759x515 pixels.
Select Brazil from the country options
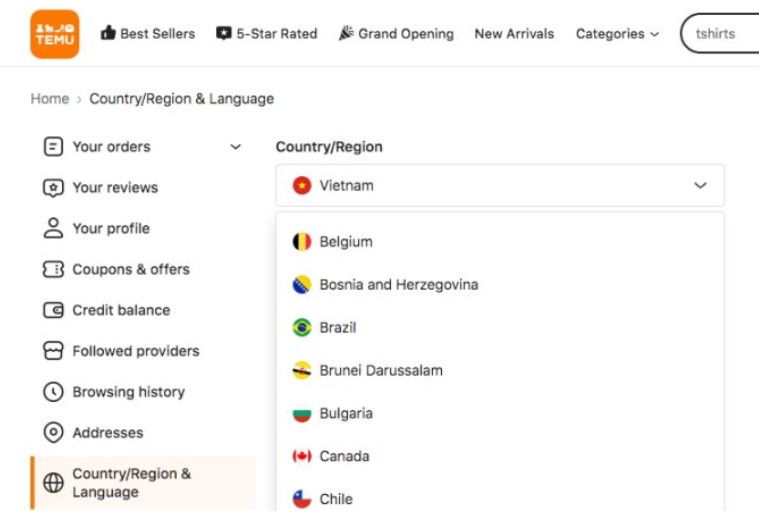[x=337, y=328]
